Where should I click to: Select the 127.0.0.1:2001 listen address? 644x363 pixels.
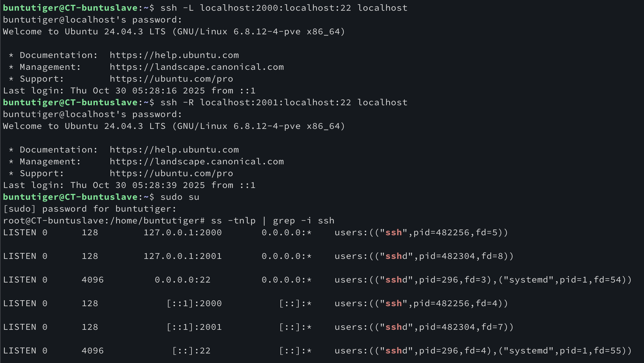[x=183, y=256]
